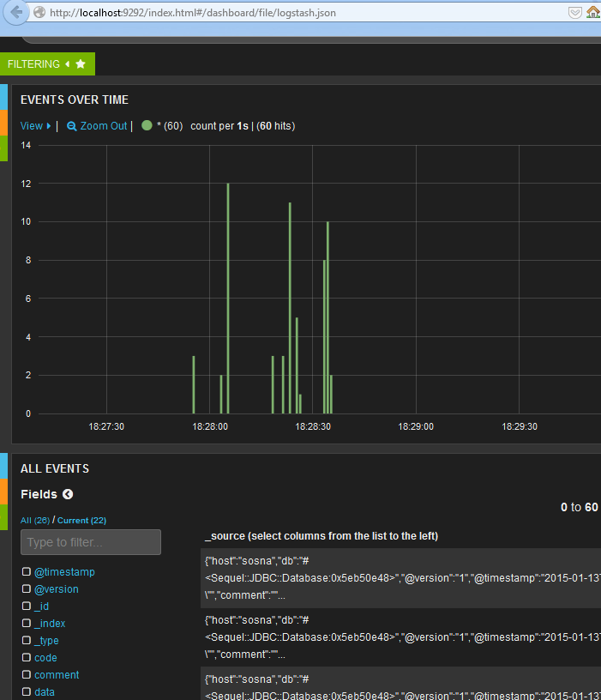Screen dimensions: 601x700
Task: Click the histogram bar reaching 11
Action: click(x=290, y=308)
